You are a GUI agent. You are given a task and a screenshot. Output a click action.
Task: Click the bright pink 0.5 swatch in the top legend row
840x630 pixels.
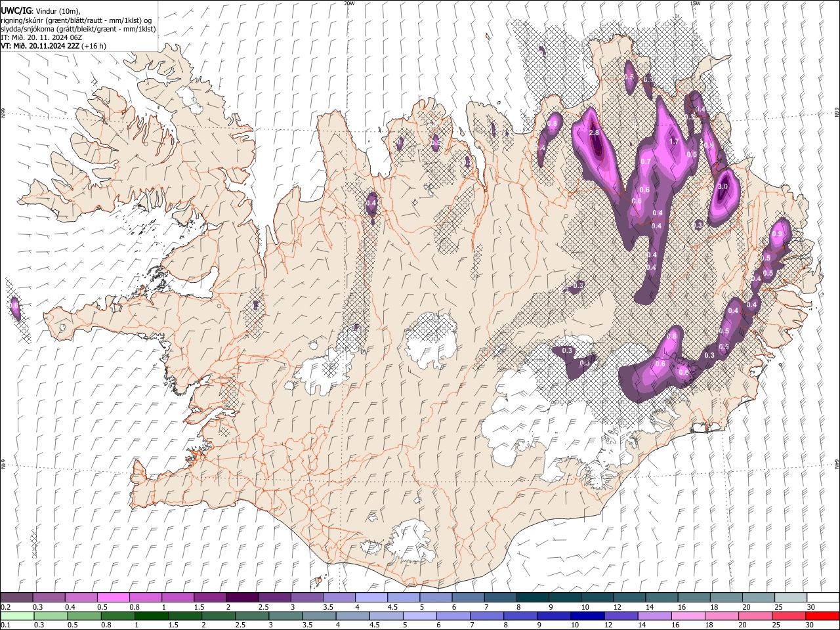tap(113, 597)
